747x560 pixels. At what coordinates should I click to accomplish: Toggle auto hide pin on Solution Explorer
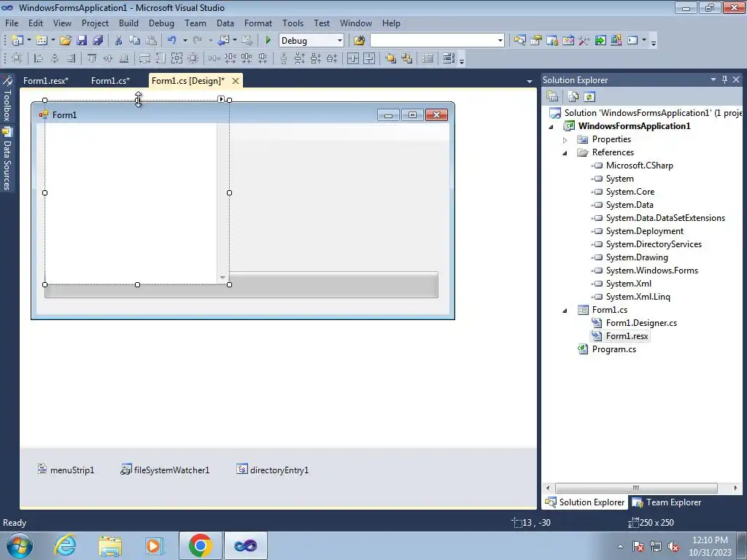click(x=724, y=79)
